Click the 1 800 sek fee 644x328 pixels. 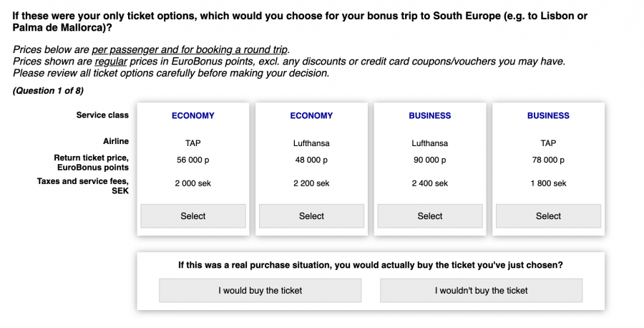tap(549, 184)
